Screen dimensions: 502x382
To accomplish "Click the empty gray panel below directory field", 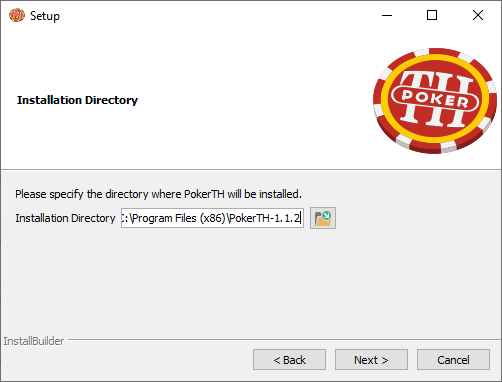I will 250,283.
